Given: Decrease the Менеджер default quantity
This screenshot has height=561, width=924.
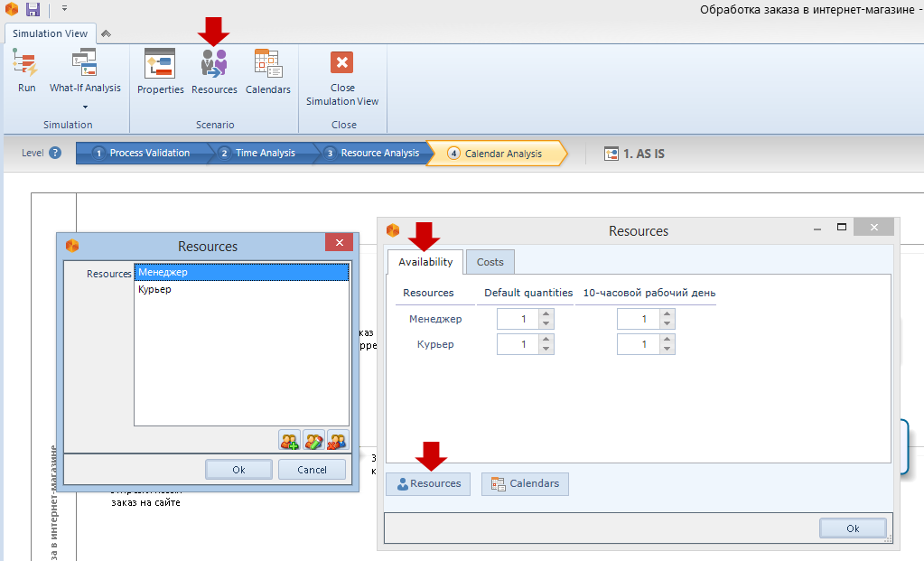Looking at the screenshot, I should [x=546, y=323].
